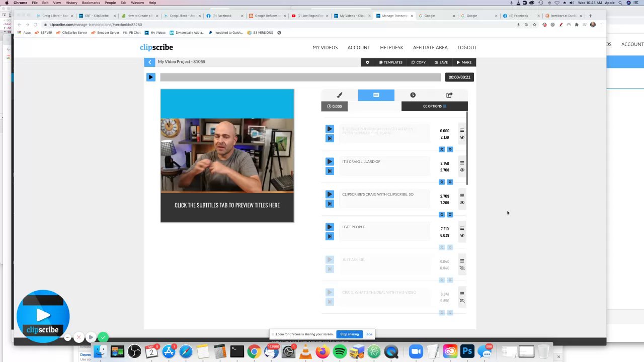Go to the Helpdesk page
The width and height of the screenshot is (644, 362).
click(x=391, y=47)
